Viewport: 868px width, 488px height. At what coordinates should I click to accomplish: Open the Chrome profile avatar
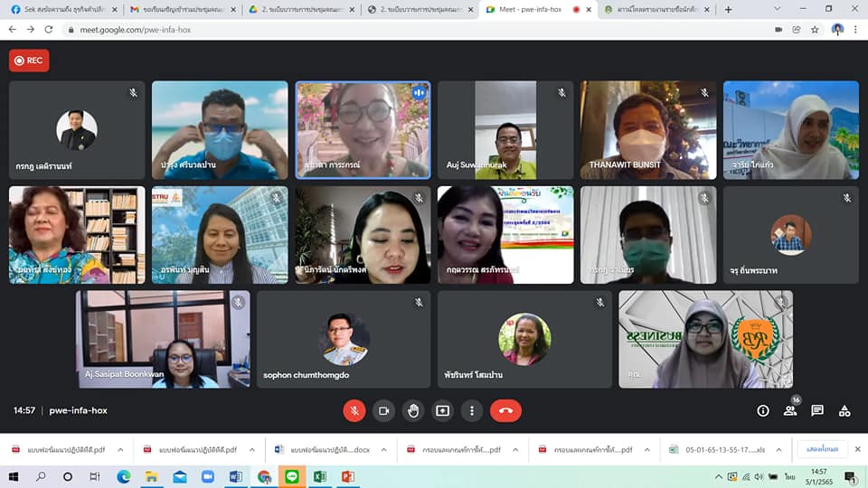click(837, 29)
